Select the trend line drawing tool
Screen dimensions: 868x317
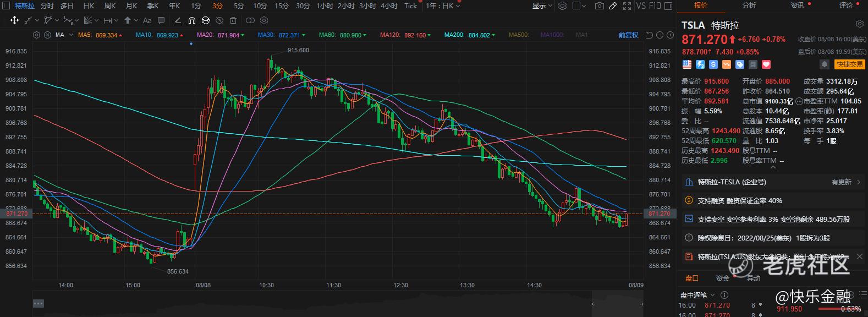29,20
